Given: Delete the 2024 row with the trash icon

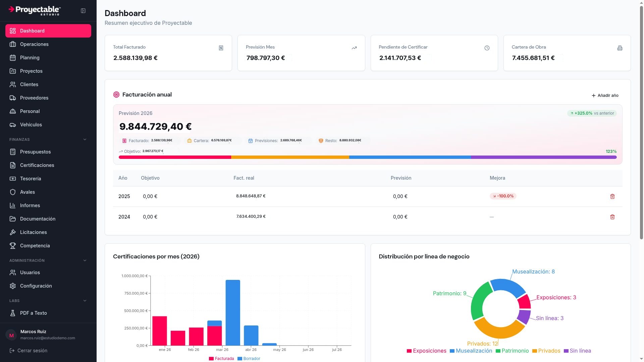Looking at the screenshot, I should 612,217.
